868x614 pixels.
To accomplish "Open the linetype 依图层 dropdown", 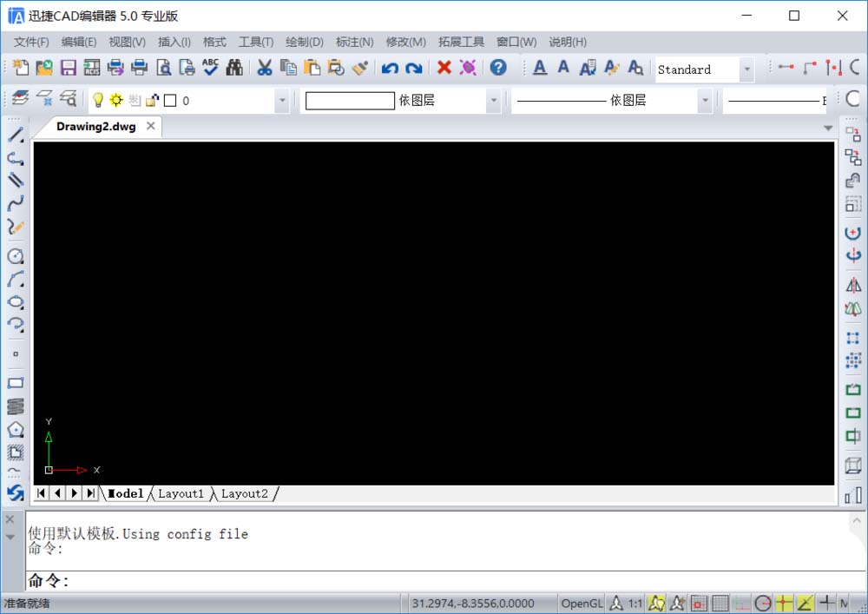I will [705, 100].
